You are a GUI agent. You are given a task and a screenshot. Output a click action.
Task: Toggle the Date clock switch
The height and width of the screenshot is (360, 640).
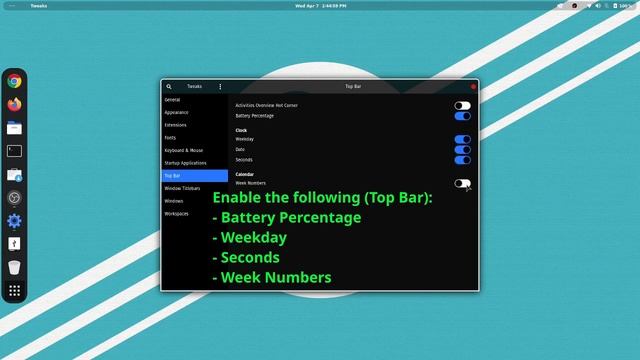click(462, 150)
